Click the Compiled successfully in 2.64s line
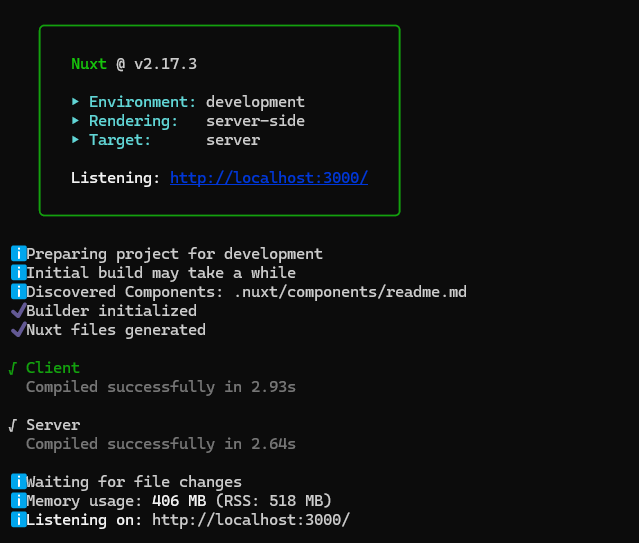The image size is (639, 543). coord(161,444)
